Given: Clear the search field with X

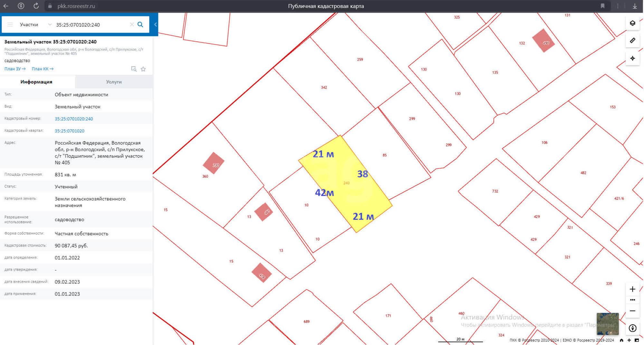Looking at the screenshot, I should 132,24.
